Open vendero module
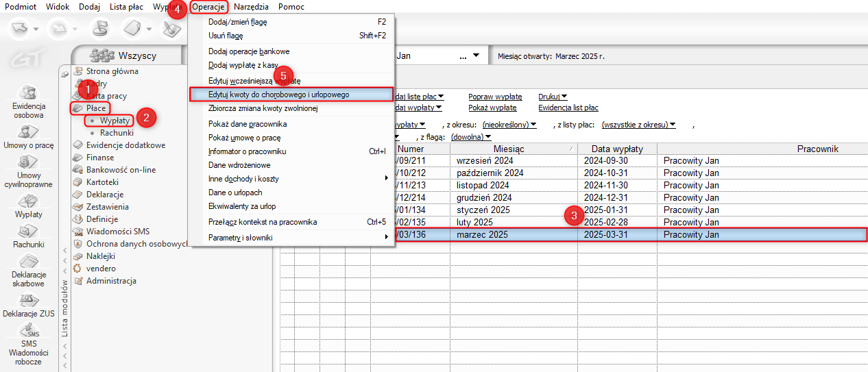The height and width of the screenshot is (372, 868). [x=101, y=269]
